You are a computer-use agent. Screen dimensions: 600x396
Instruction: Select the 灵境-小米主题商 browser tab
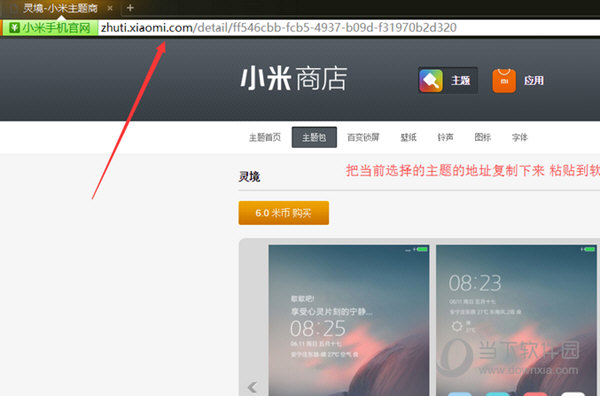click(x=60, y=8)
